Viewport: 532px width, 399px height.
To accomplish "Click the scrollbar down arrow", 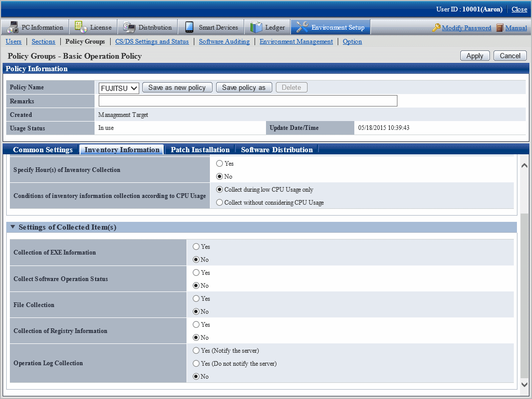I will click(x=524, y=384).
